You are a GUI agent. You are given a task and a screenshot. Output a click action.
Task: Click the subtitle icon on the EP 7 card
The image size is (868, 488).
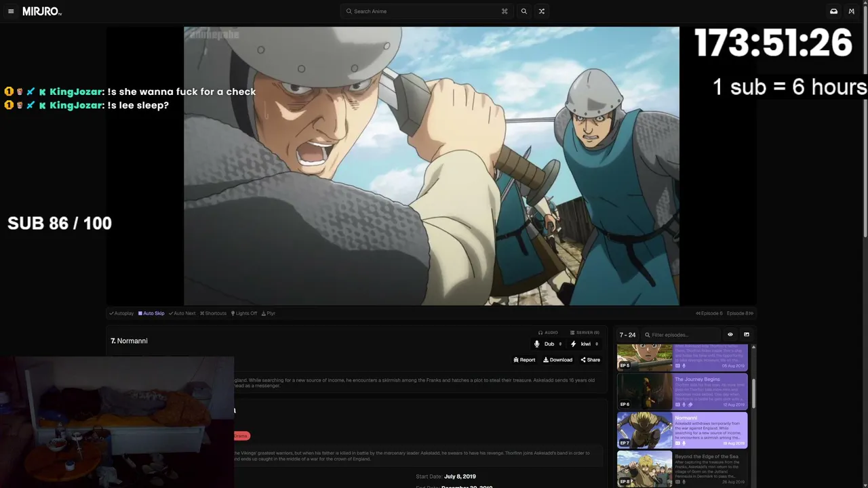click(x=677, y=443)
